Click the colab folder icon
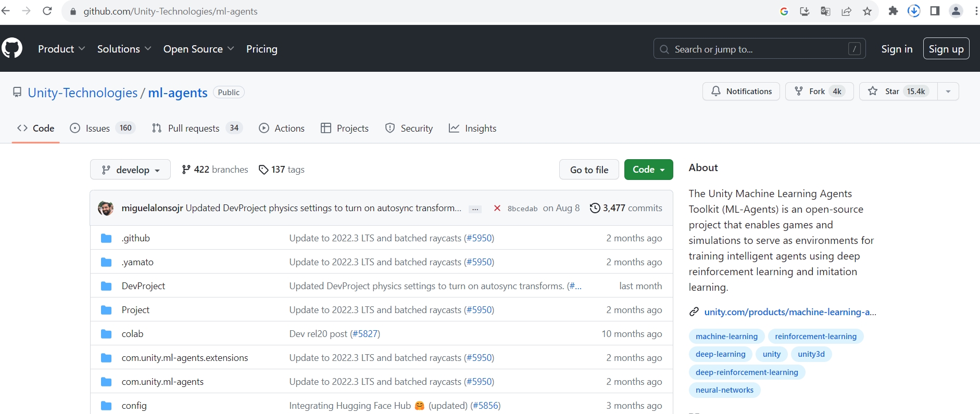 tap(106, 334)
